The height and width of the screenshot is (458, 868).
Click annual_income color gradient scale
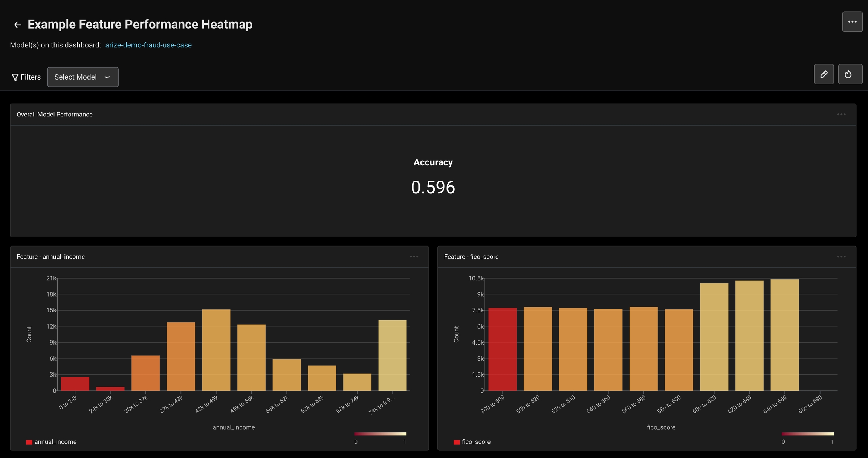(x=380, y=434)
